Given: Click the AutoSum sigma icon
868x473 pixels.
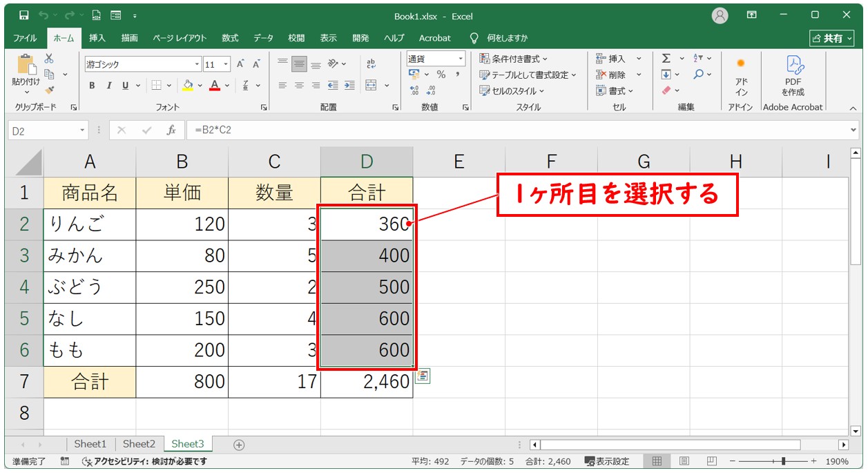Looking at the screenshot, I should 666,59.
